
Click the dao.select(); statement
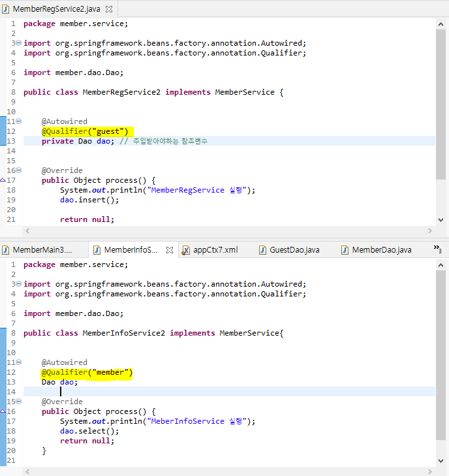(x=89, y=431)
